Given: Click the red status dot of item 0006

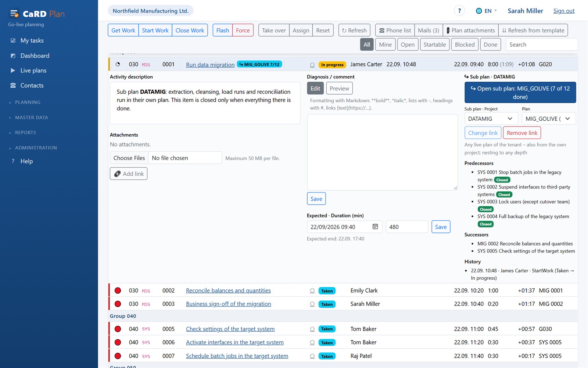Looking at the screenshot, I should 118,342.
